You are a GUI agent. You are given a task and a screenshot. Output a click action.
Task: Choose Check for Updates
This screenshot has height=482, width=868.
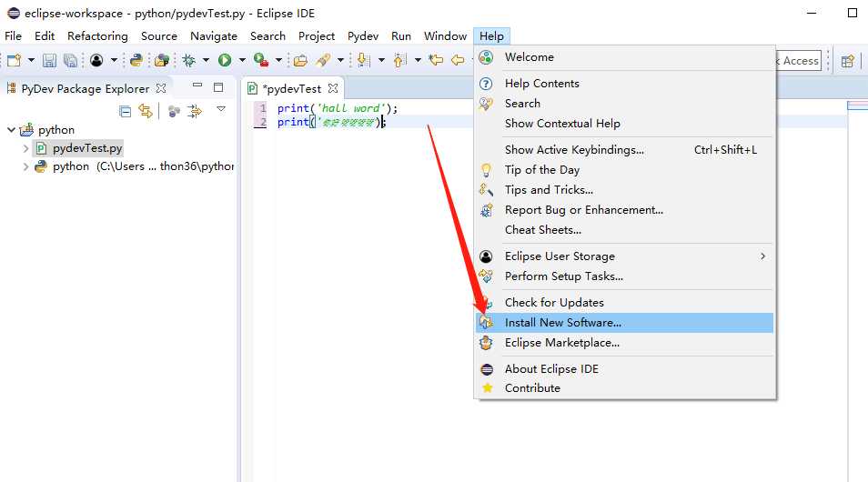tap(624, 303)
